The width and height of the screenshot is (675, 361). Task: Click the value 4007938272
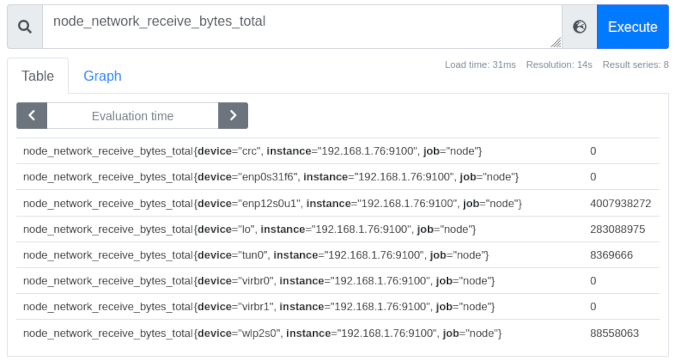(620, 204)
